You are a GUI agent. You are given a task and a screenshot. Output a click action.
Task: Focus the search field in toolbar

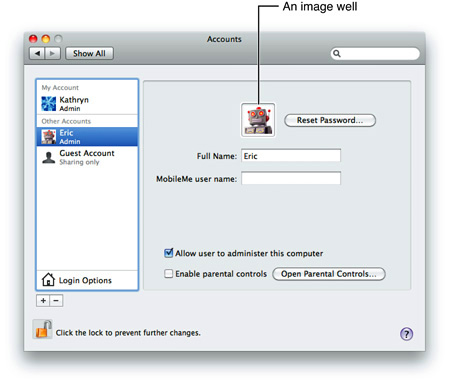[375, 54]
